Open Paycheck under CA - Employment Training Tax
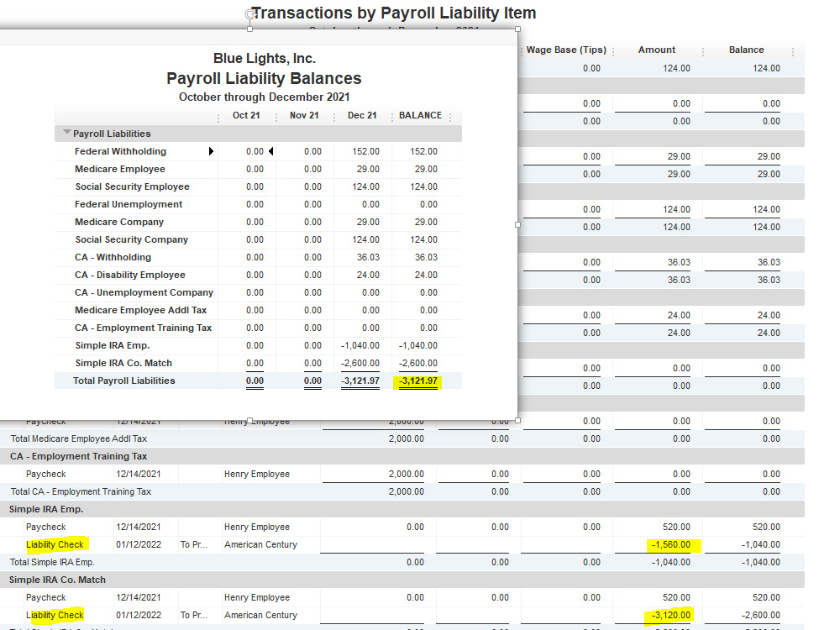The height and width of the screenshot is (630, 840). [45, 474]
